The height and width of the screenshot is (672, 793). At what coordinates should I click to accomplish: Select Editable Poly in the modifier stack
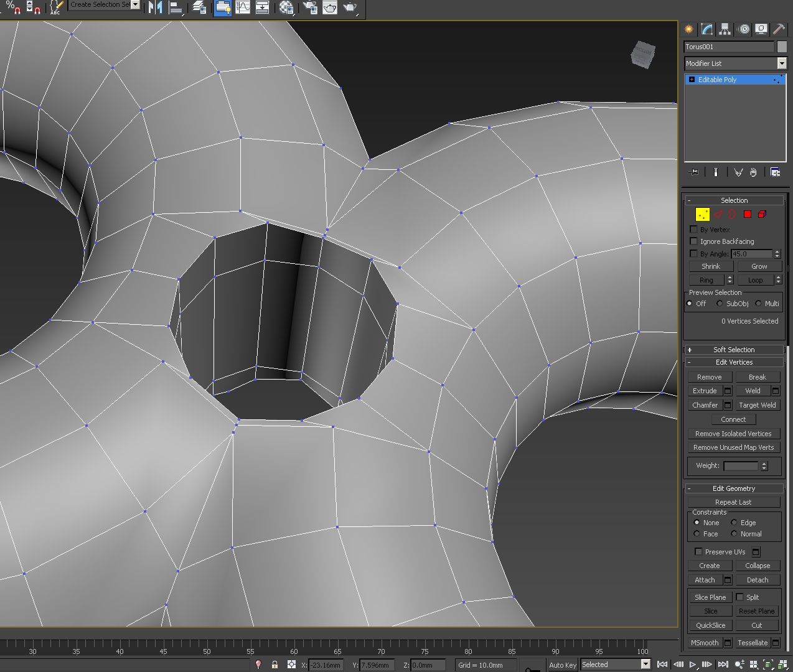click(x=722, y=79)
